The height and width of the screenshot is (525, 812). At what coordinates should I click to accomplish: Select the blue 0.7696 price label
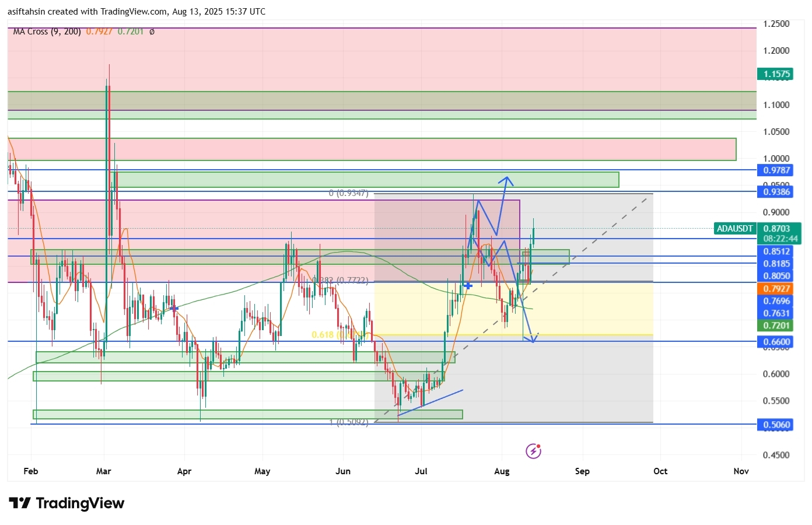tap(776, 301)
